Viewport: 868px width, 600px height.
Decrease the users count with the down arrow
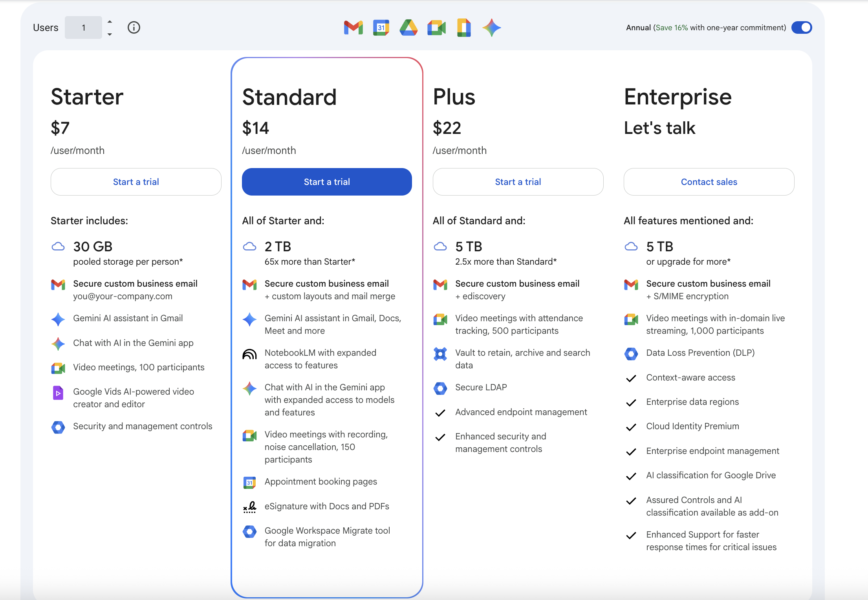point(110,34)
